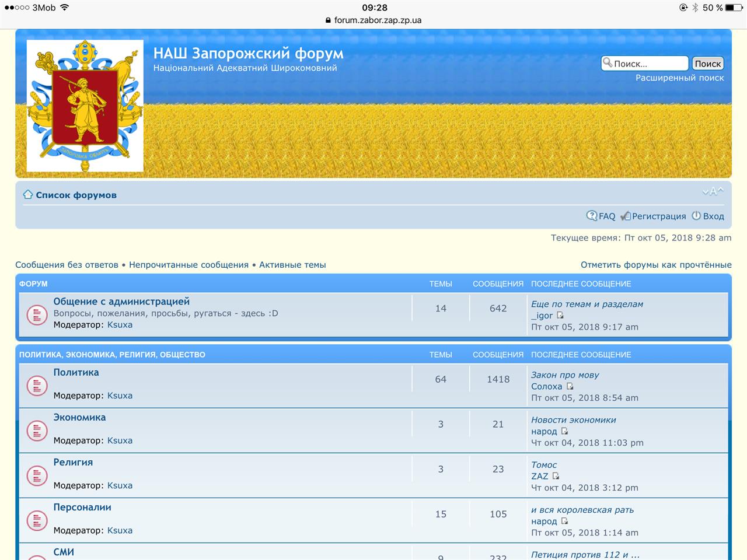Open Активные темы list
Viewport: 747px width, 560px height.
292,265
